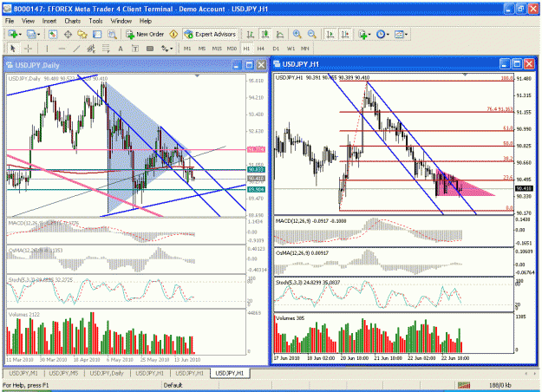542x392 pixels.
Task: Select the Fibonacci Retracement tool
Action: pyautogui.click(x=106, y=49)
